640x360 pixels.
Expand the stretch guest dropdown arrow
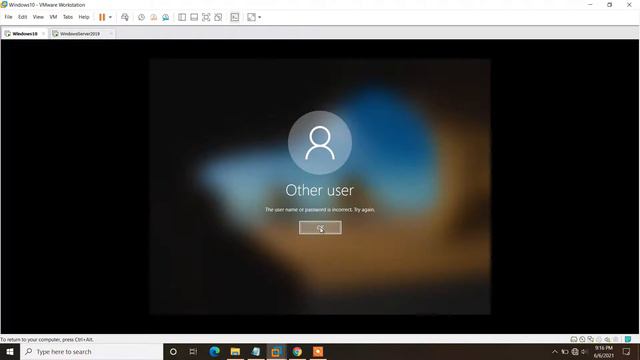(x=260, y=17)
